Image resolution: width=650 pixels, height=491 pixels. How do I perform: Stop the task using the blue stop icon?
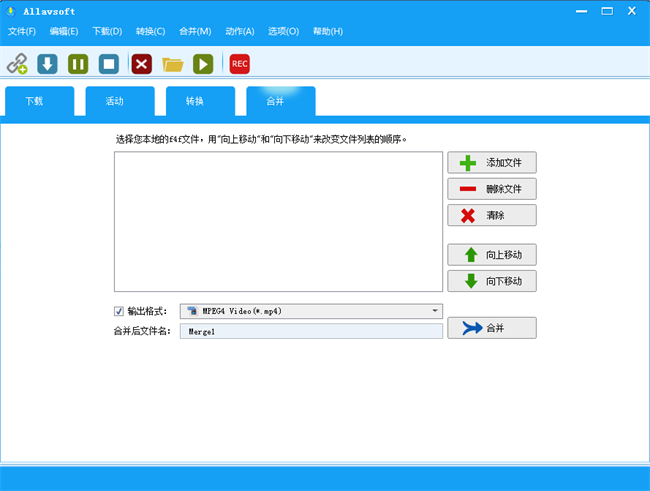point(109,64)
